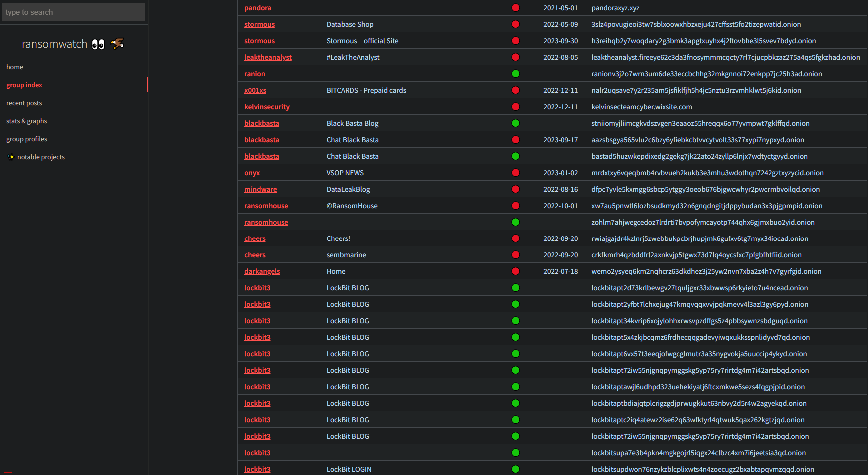Click the red status dot in the onyx row
Image resolution: width=868 pixels, height=475 pixels.
click(516, 173)
